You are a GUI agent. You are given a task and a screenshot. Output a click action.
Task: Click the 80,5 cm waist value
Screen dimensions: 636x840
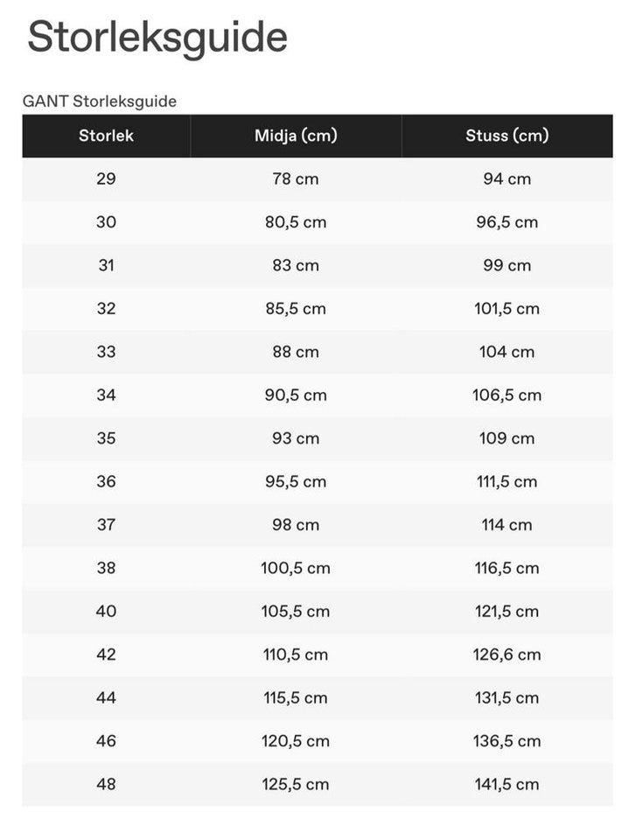tap(296, 222)
